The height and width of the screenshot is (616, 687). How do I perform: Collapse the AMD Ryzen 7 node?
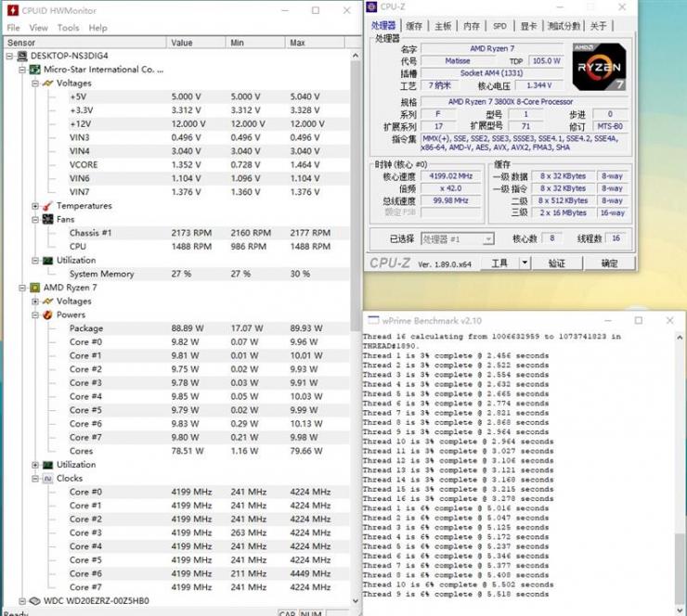click(x=22, y=288)
